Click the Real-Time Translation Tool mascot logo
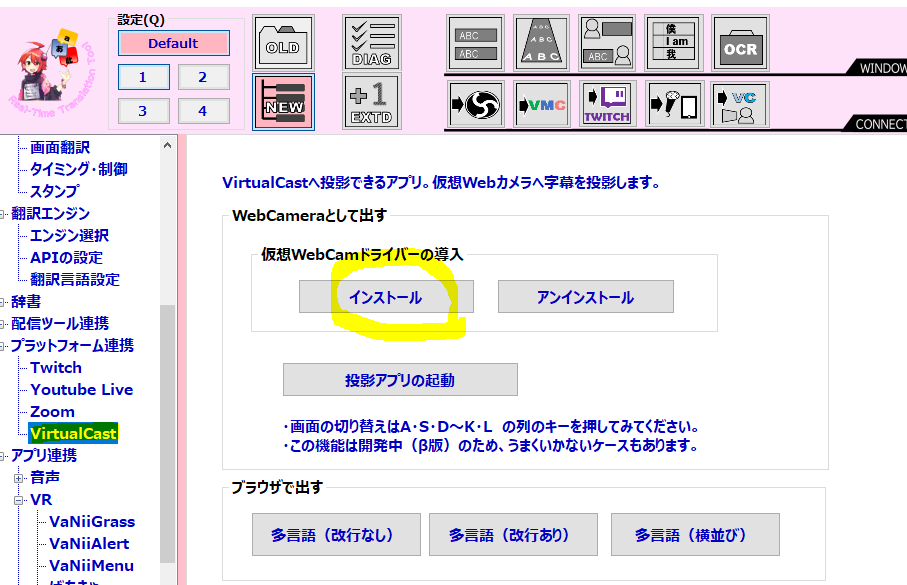 [52, 72]
